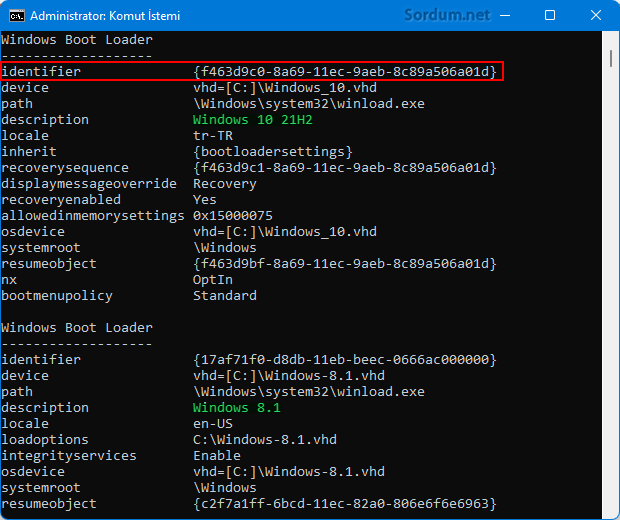Maximize the Komut İstemi window
Viewport: 620px width, 520px height.
(x=550, y=15)
